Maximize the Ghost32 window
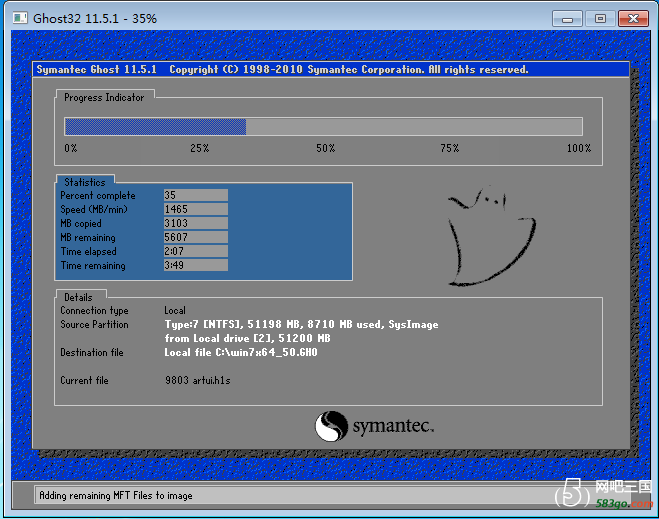This screenshot has height=519, width=659. tap(600, 19)
